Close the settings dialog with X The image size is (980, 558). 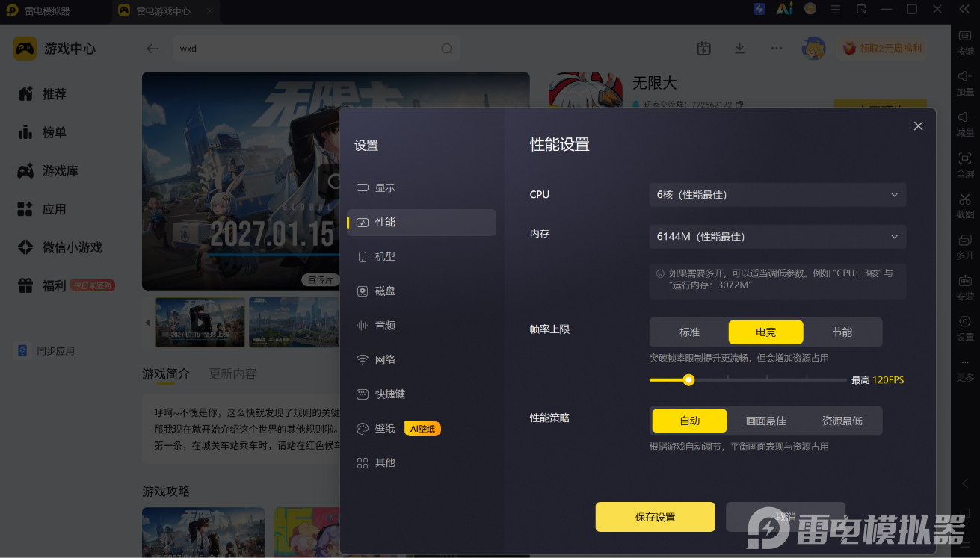click(919, 126)
